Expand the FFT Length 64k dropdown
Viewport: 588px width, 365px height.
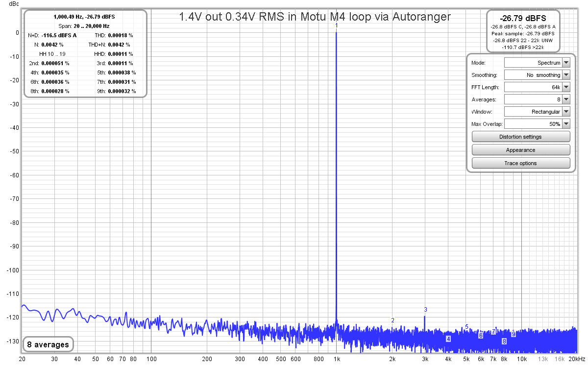coord(537,87)
